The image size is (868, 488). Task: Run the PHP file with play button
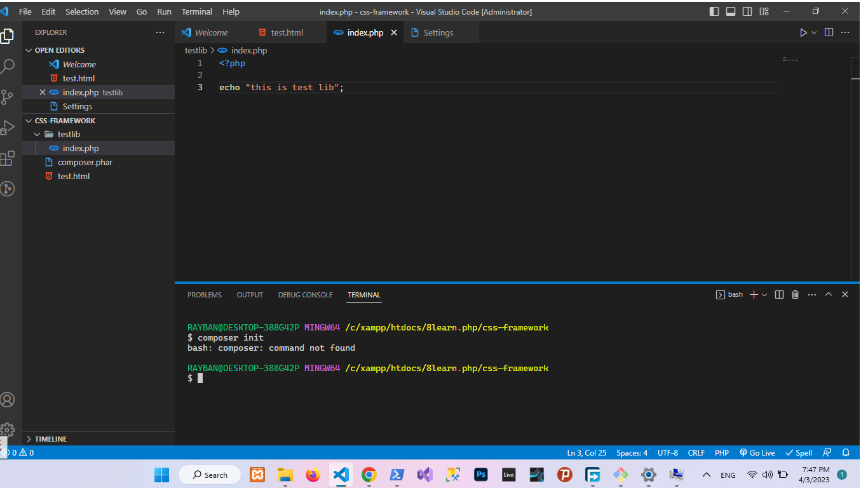(803, 32)
